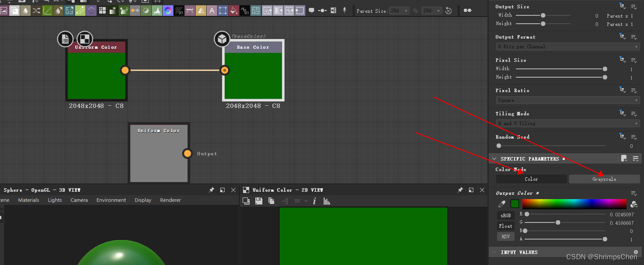Viewport: 644px width, 265px height.
Task: Close the 3D view panel
Action: pyautogui.click(x=233, y=190)
